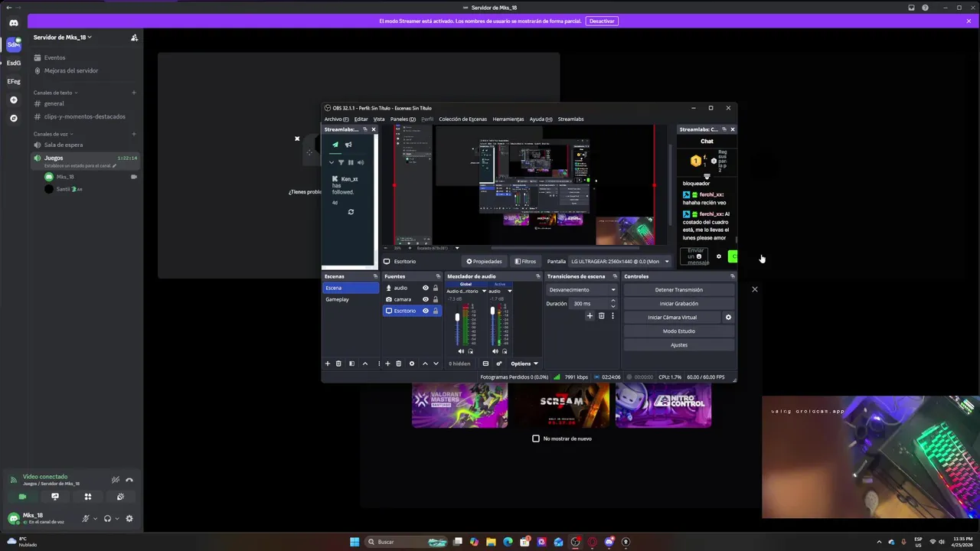The width and height of the screenshot is (980, 551).
Task: Turn off Discord camera in voice panel
Action: [22, 497]
